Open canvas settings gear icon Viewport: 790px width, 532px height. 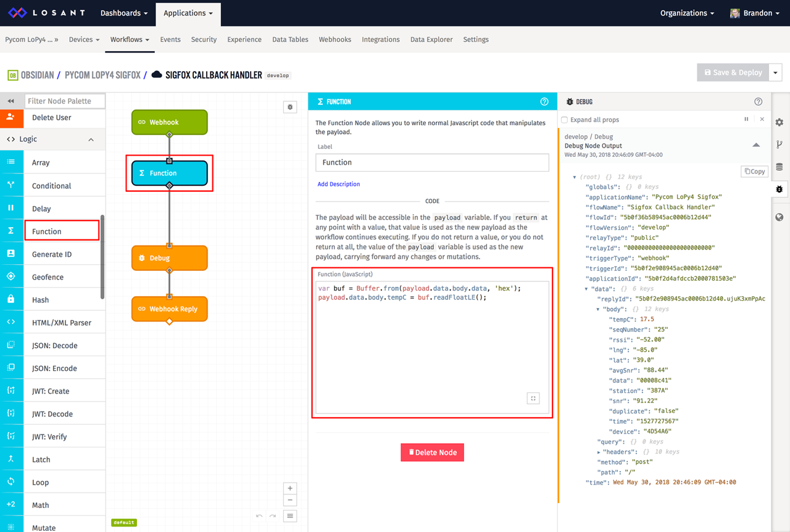(290, 107)
